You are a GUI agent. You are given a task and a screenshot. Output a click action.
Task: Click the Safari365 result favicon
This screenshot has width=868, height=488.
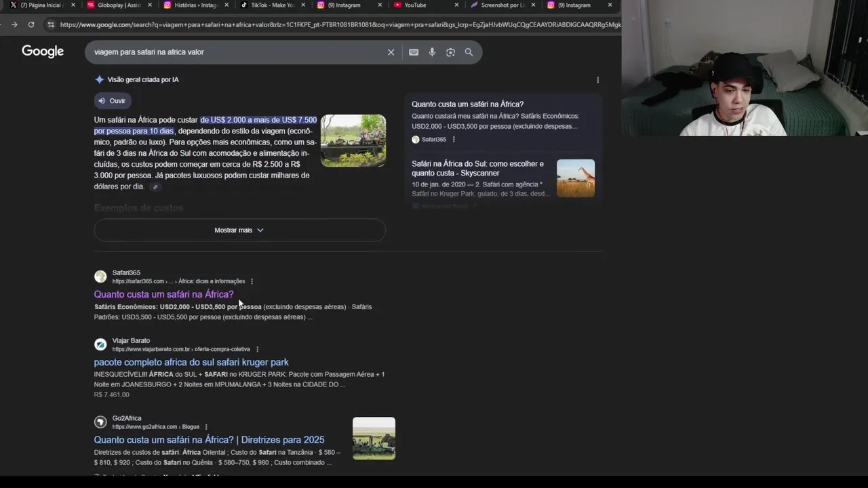point(100,277)
